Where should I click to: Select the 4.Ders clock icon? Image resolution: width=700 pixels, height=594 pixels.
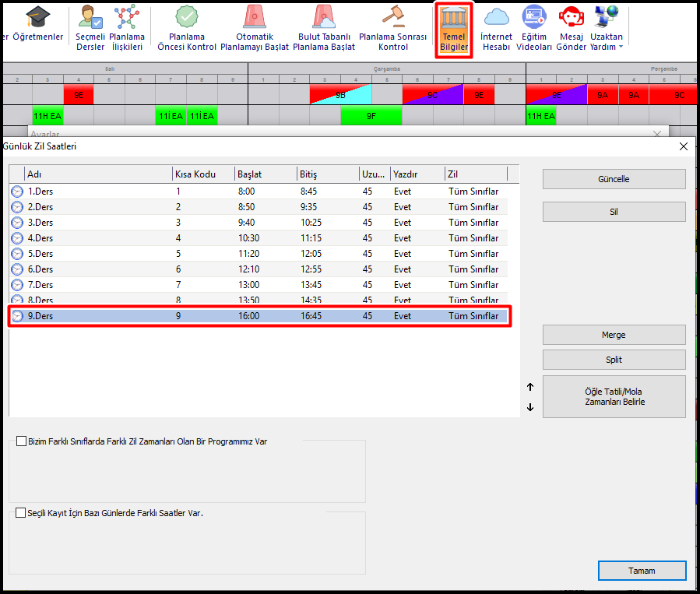pos(17,238)
